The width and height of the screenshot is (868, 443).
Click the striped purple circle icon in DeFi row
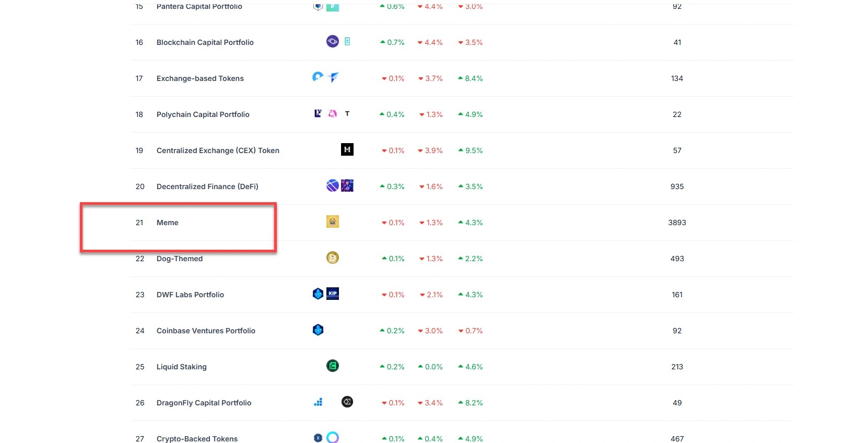(x=333, y=185)
